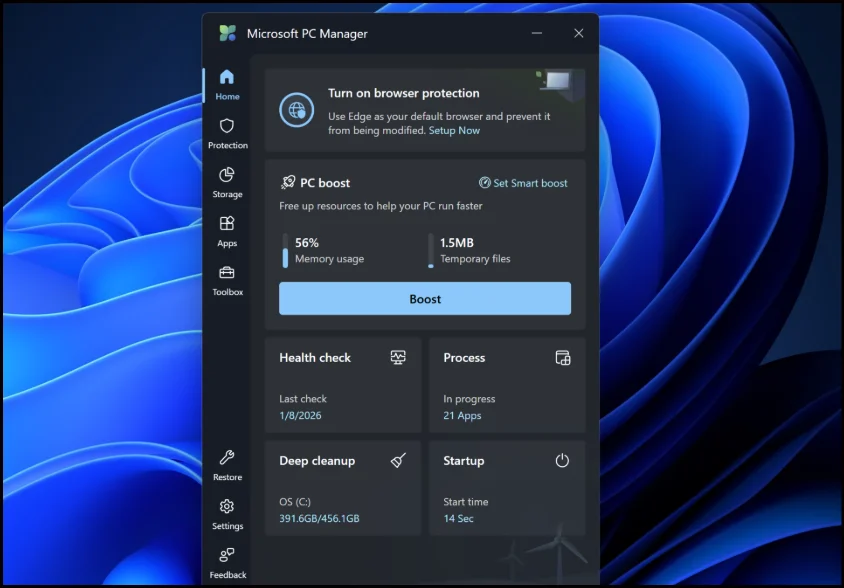Screen dimensions: 844x588
Task: Open the Home sidebar icon
Action: 227,77
